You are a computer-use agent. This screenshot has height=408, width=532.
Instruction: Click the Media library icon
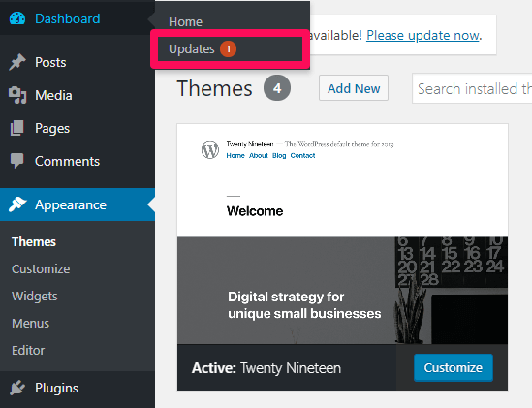(x=17, y=95)
